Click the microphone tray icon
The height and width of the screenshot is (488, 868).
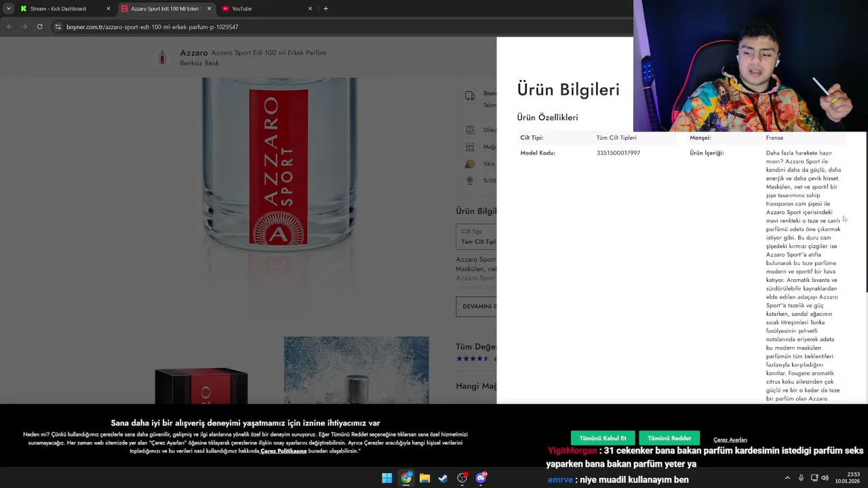coord(801,478)
